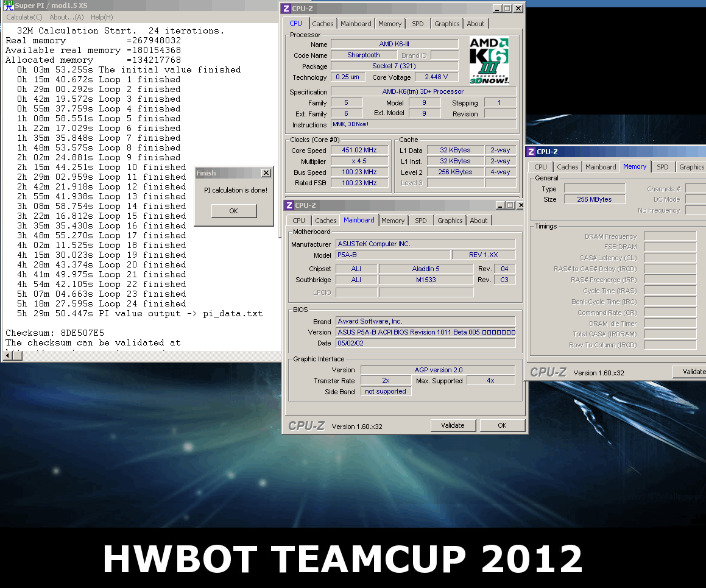Select the SPD tab in top CPU-Z window
Viewport: 706px width, 588px height.
[418, 24]
